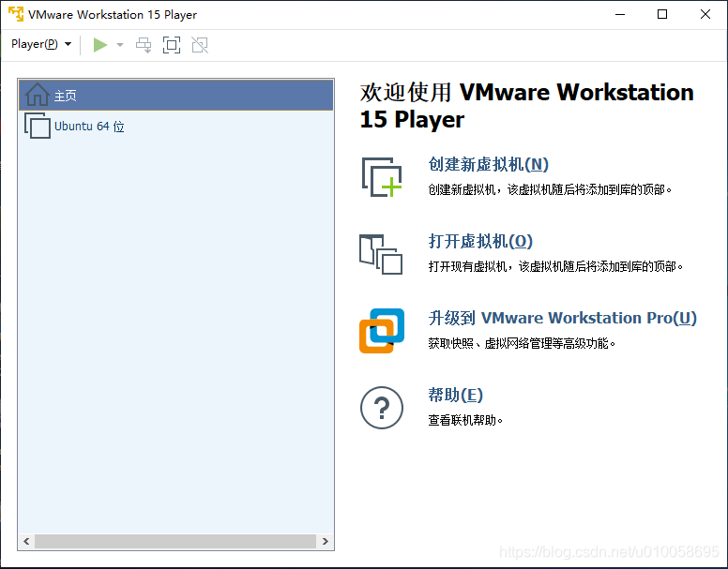Image resolution: width=728 pixels, height=569 pixels.
Task: Click the library scrollbar right arrow
Action: (325, 541)
